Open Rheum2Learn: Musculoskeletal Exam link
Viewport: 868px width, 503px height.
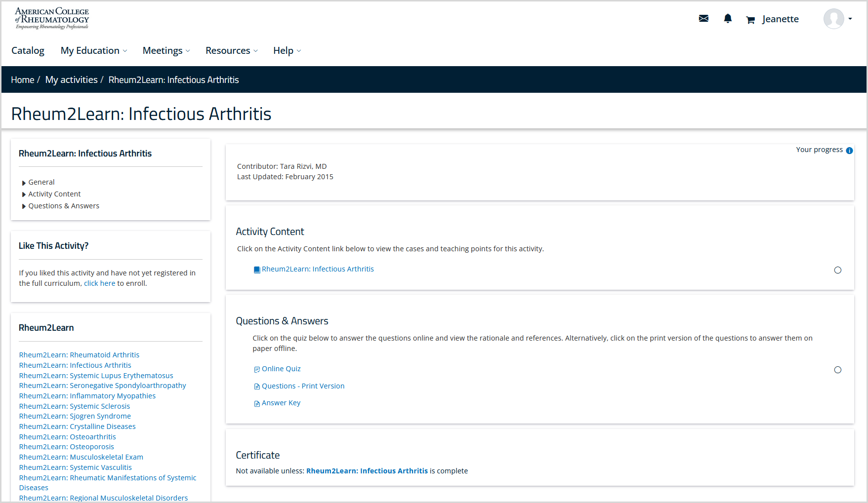point(81,457)
